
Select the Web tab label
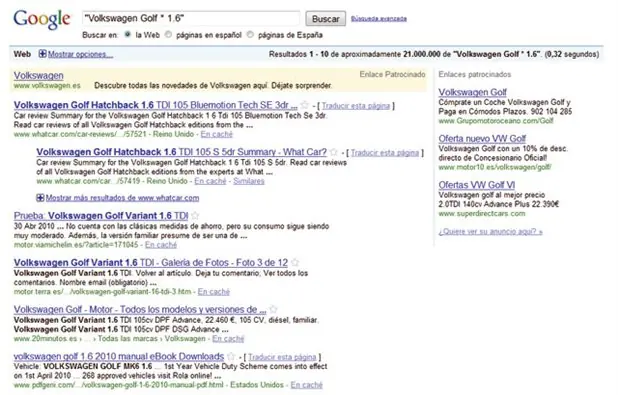[x=22, y=54]
